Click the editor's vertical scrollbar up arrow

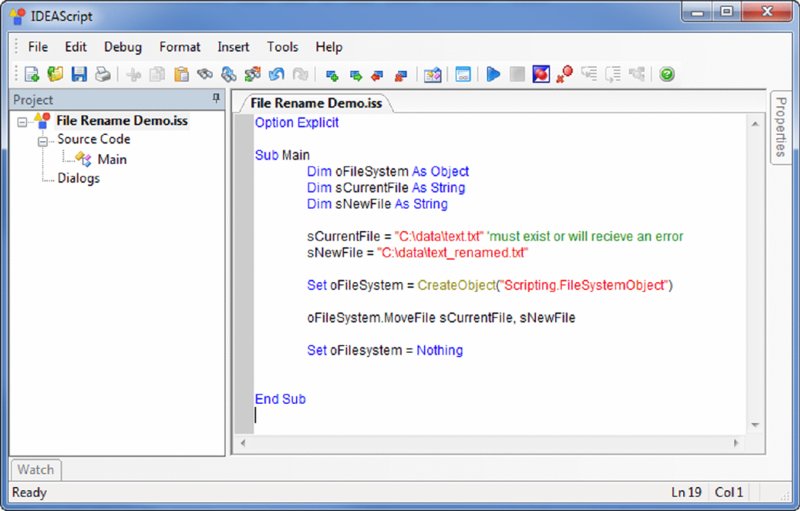pos(755,123)
